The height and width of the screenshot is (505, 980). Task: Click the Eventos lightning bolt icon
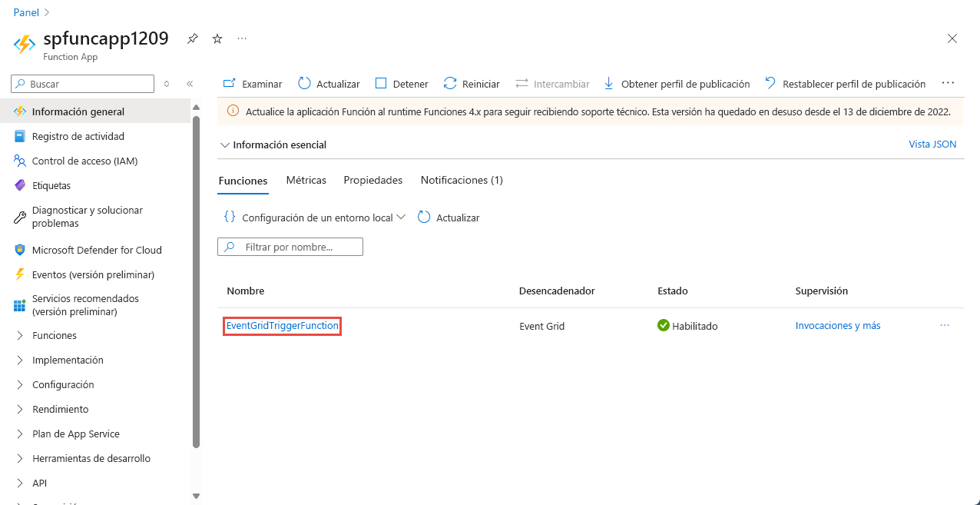20,274
